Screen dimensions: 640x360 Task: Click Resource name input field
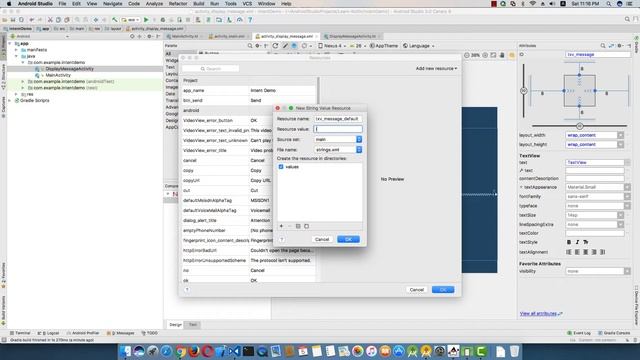click(338, 119)
